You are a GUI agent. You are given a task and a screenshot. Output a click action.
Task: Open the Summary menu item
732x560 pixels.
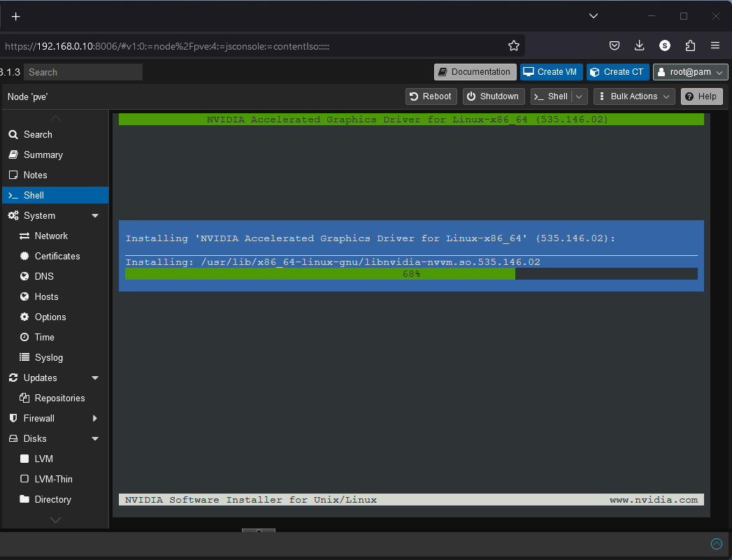point(55,155)
